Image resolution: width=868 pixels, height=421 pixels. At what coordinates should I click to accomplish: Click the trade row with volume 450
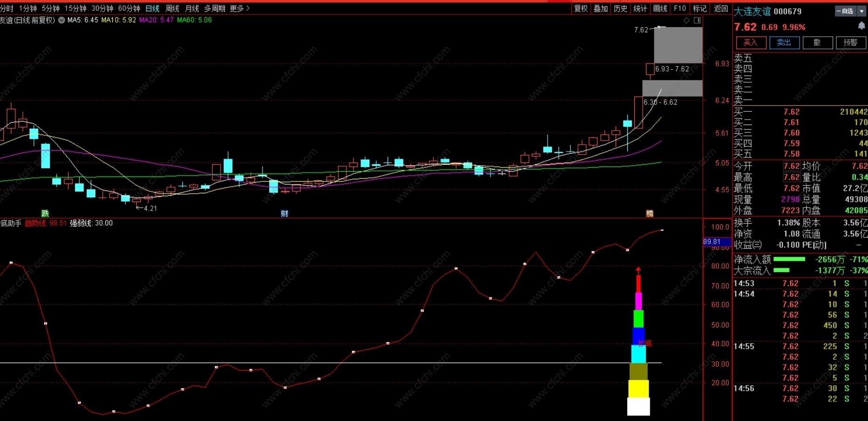[x=800, y=325]
